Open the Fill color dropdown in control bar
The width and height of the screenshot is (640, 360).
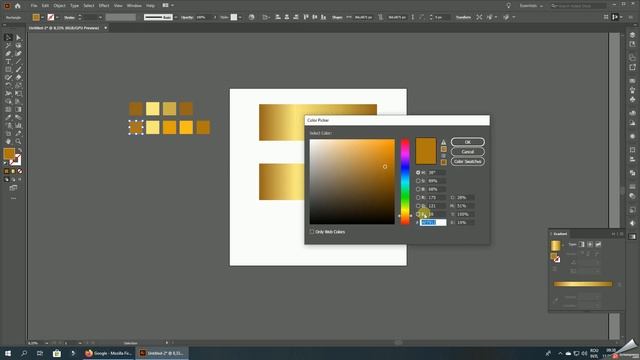coord(43,18)
